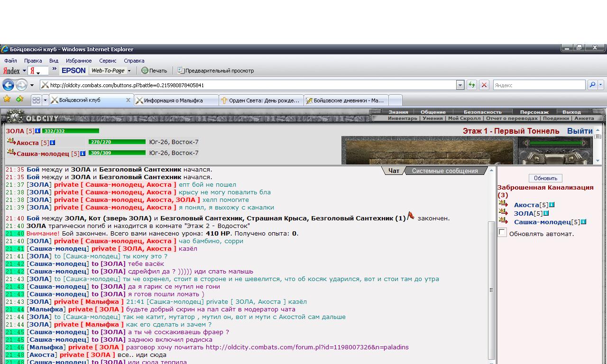Open the Поединки submenu link
607x364 pixels.
556,118
